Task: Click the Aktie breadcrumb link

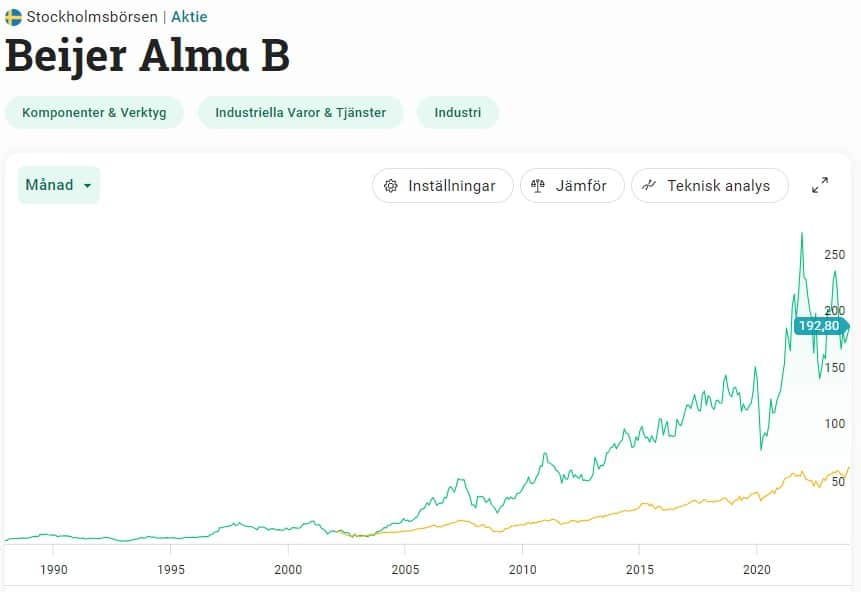Action: (189, 17)
